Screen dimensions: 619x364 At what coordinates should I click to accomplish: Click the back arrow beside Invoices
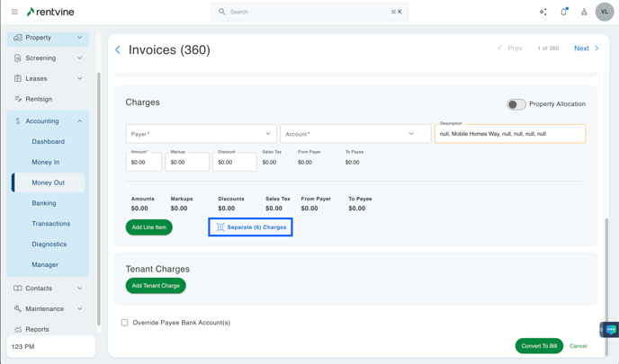pyautogui.click(x=118, y=50)
